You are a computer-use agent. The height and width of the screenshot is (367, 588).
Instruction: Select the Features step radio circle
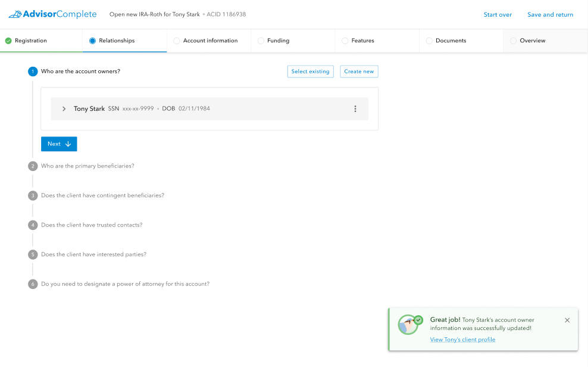point(345,41)
